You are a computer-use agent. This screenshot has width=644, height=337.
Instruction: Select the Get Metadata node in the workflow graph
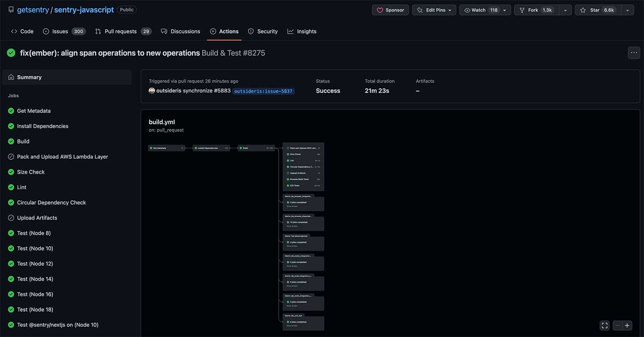click(x=167, y=148)
